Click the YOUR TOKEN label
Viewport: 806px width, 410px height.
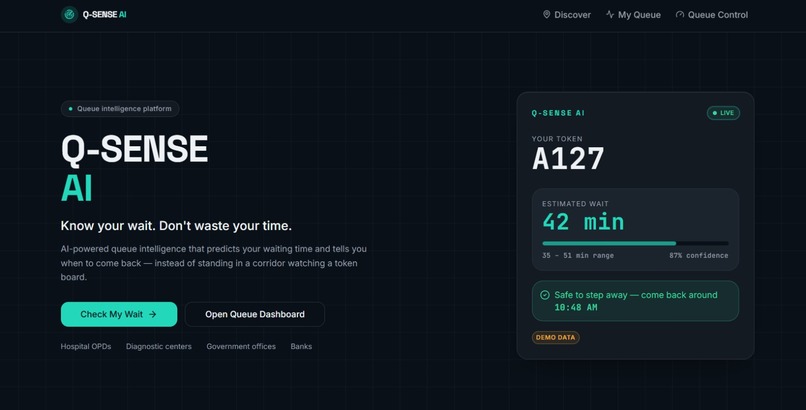557,139
